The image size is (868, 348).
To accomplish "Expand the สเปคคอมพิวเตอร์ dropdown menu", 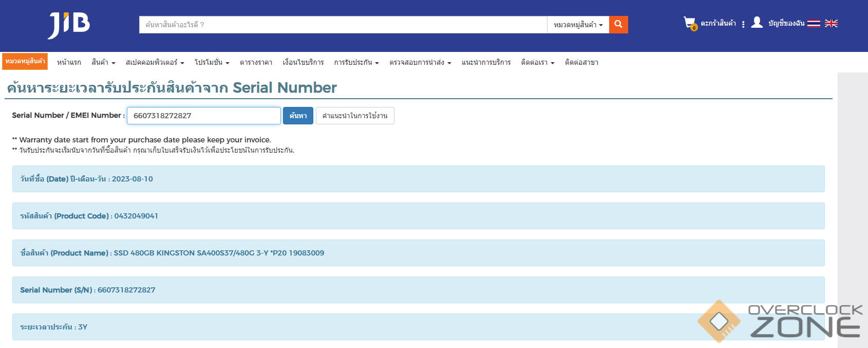I will coord(155,62).
